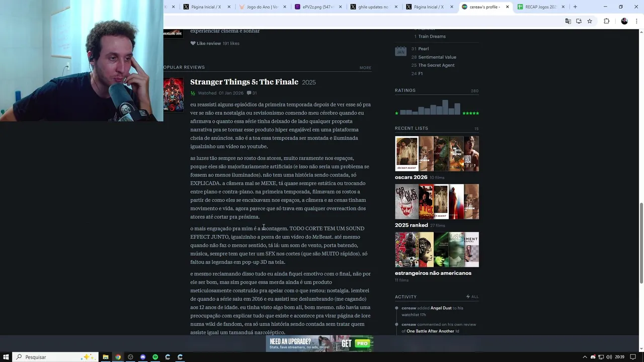Open Chrome from the taskbar
The image size is (644, 362).
click(x=118, y=357)
